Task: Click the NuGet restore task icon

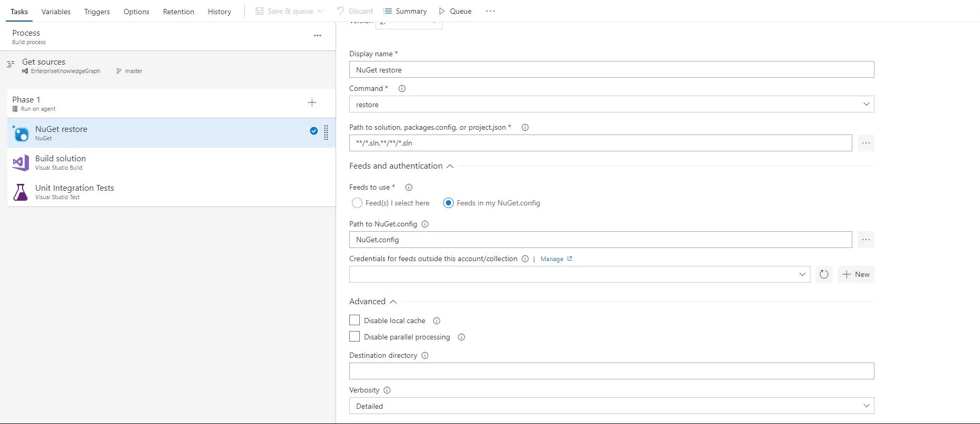Action: (x=21, y=133)
